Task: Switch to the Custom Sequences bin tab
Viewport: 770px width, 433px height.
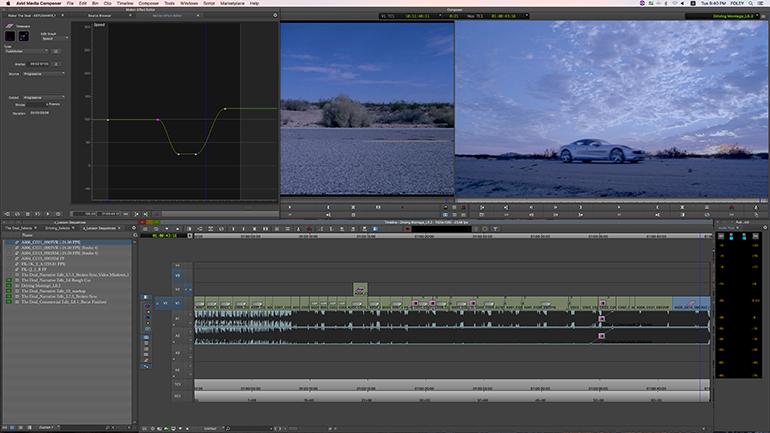Action: 100,228
